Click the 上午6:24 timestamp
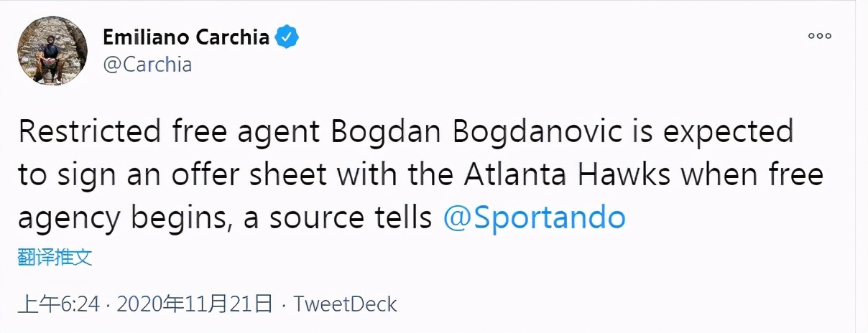 click(x=59, y=304)
